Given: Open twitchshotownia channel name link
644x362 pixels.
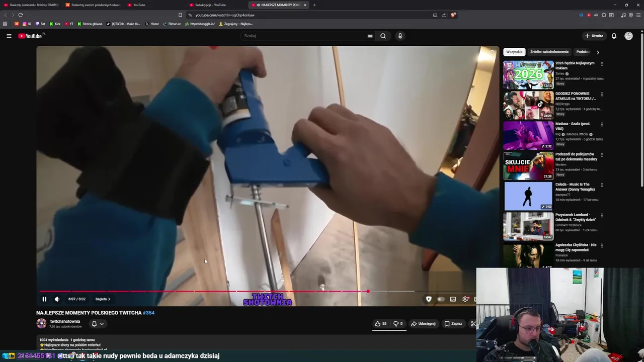Looking at the screenshot, I should tap(65, 321).
